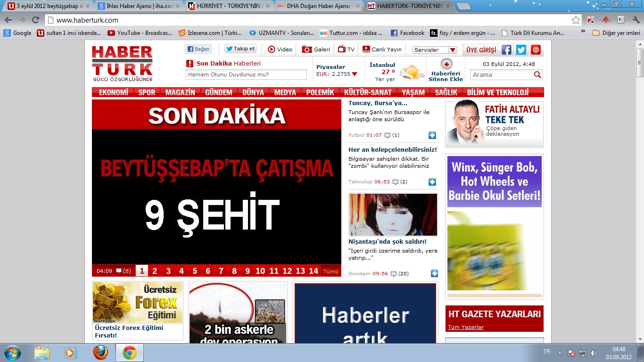Read the Her an kelepçelenebilirsiniz! headline
644x362 pixels.
point(393,149)
